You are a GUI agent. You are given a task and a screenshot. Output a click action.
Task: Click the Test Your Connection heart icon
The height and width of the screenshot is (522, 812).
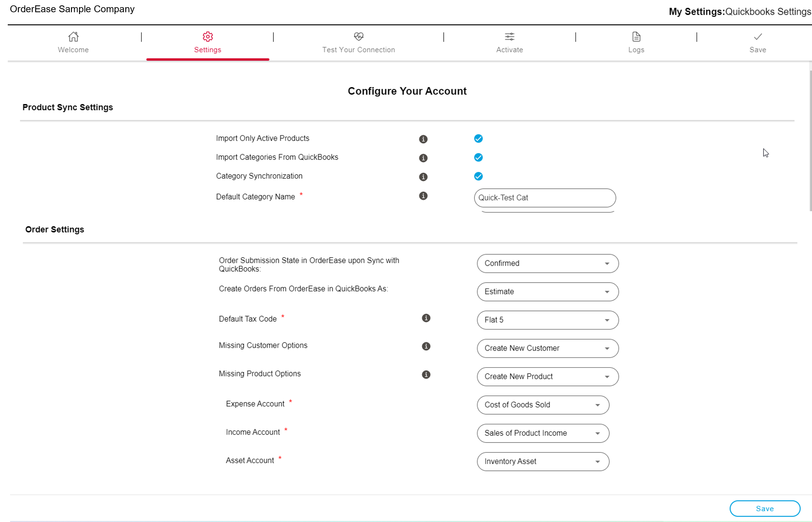pyautogui.click(x=359, y=37)
